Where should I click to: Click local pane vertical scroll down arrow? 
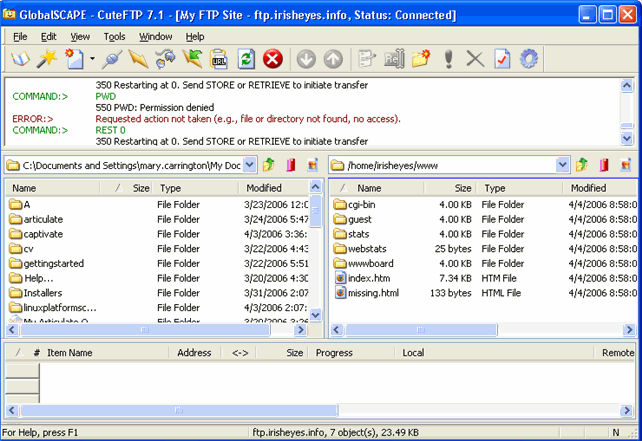[x=315, y=314]
